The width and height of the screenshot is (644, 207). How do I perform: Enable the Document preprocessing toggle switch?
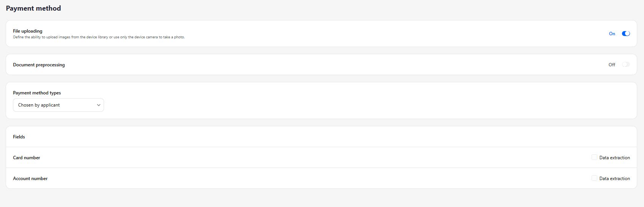626,64
